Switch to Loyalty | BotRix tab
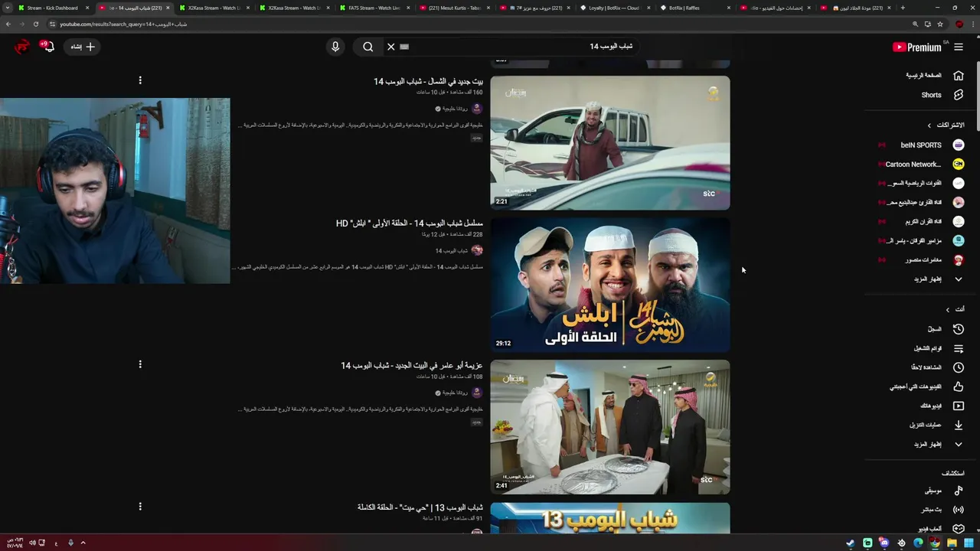This screenshot has width=980, height=551. [x=615, y=8]
